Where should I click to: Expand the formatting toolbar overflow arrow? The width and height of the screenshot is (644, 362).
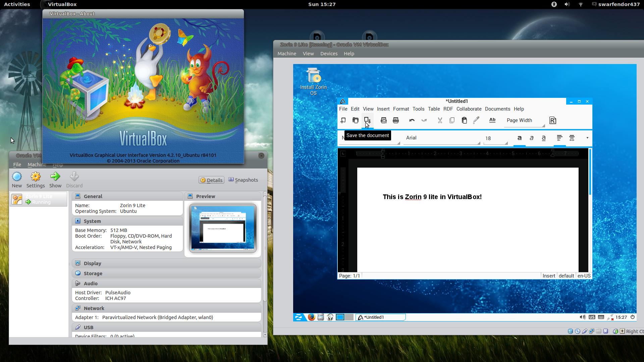pyautogui.click(x=587, y=138)
